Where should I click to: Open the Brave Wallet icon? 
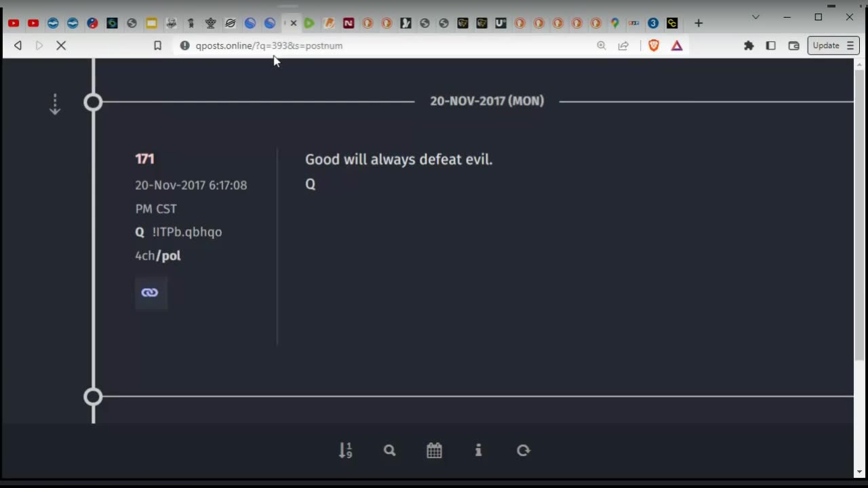[x=793, y=45]
